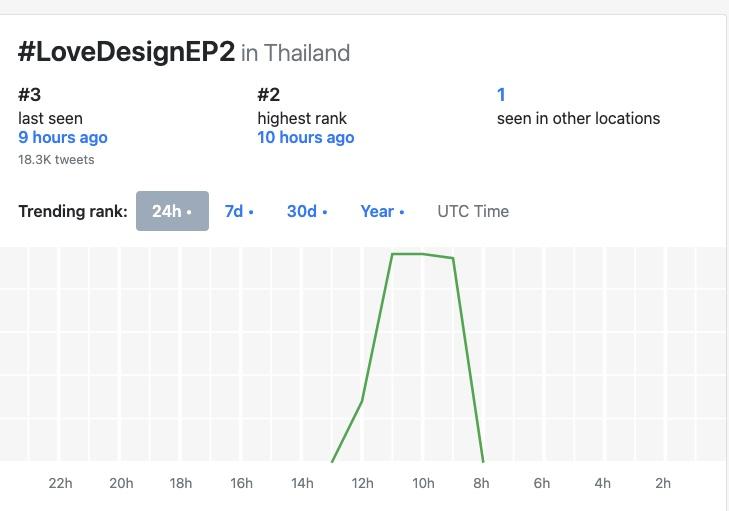The width and height of the screenshot is (729, 511).
Task: Click the chart line point above 12h
Action: [x=362, y=401]
